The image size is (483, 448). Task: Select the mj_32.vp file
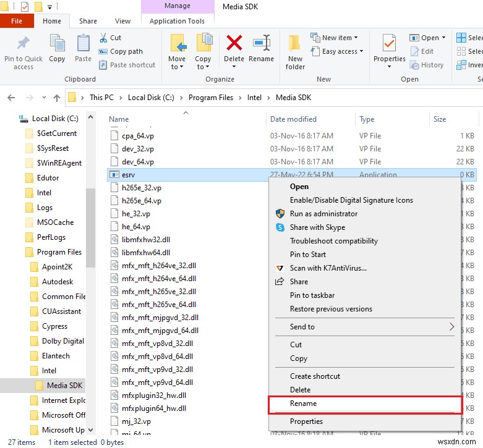click(136, 421)
